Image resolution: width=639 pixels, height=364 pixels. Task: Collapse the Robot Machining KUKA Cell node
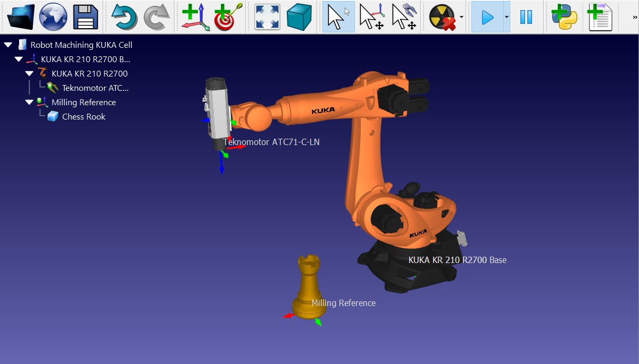point(8,45)
